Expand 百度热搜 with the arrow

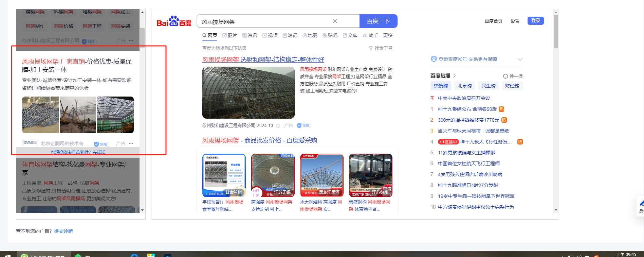[x=454, y=76]
